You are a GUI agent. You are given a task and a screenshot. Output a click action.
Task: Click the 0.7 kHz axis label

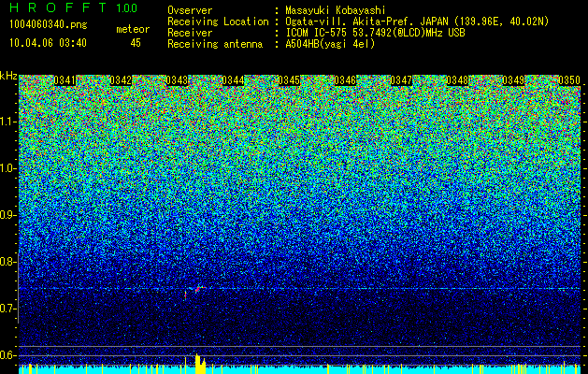tap(7, 309)
